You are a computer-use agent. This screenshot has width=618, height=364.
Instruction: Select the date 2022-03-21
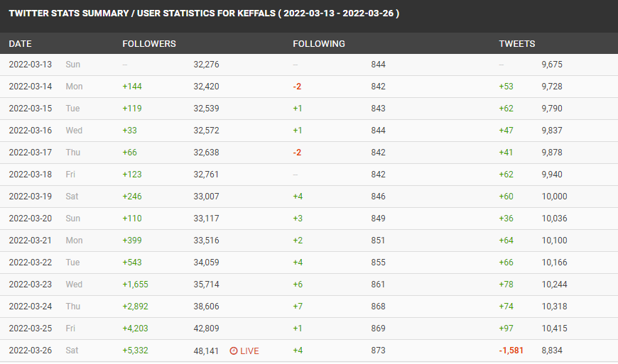tap(31, 241)
